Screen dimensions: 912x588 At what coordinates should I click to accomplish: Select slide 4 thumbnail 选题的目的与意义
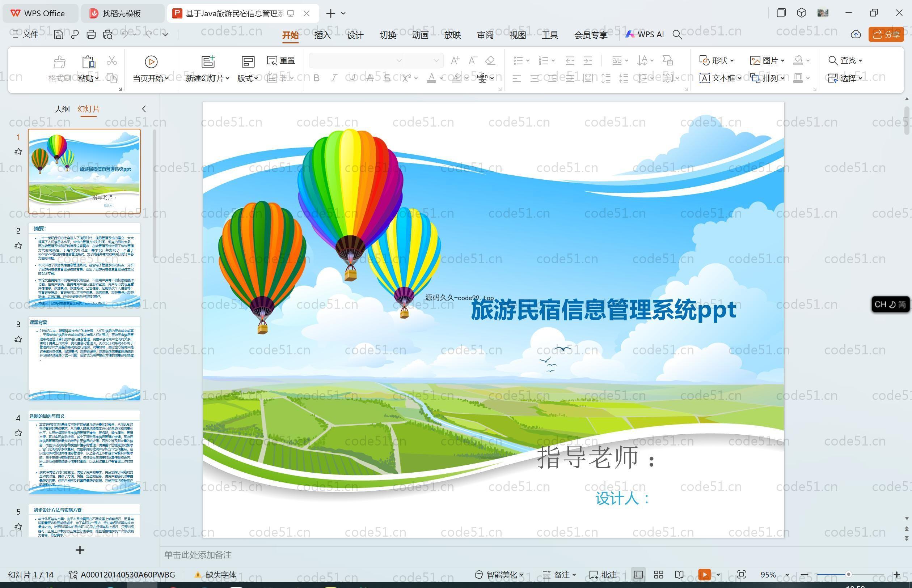tap(84, 452)
